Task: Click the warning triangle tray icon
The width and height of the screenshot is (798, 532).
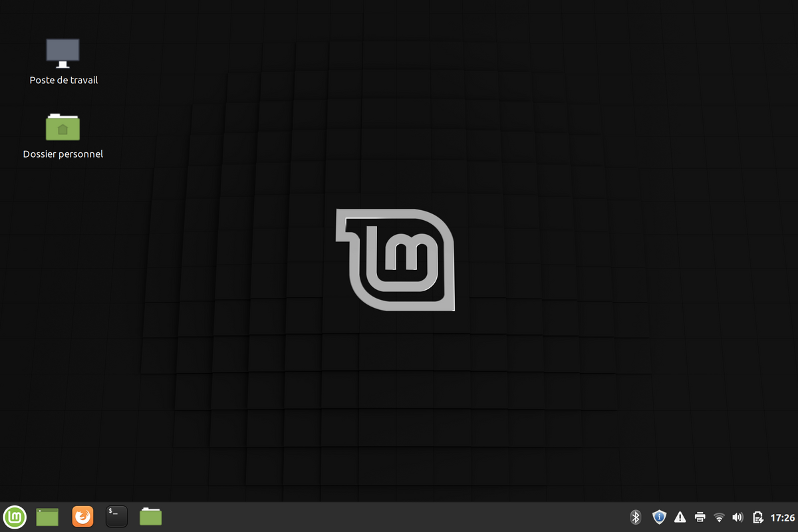Action: pos(680,517)
